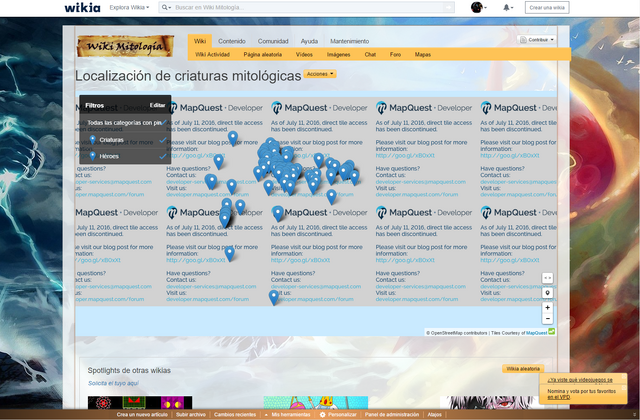The height and width of the screenshot is (420, 640).
Task: Click Crea un nuevo artículo
Action: coord(142,415)
